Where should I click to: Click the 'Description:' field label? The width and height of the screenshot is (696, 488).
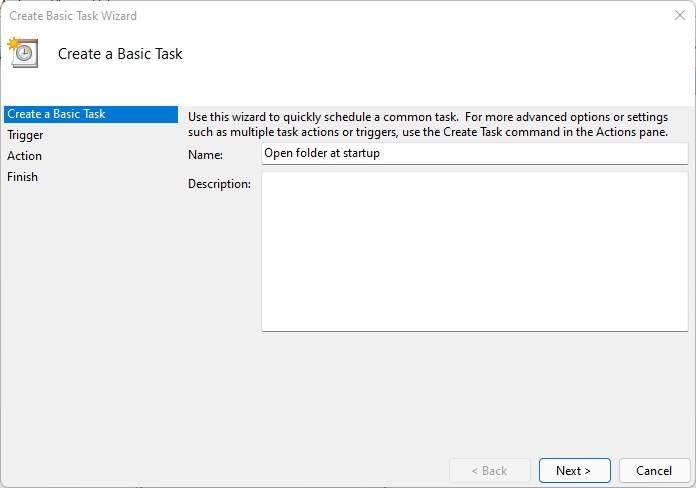click(219, 184)
